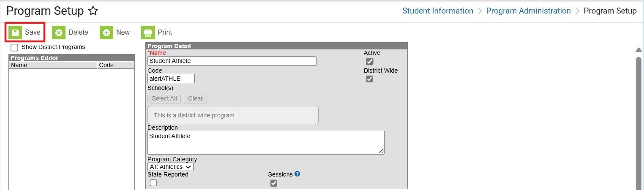Toggle the District Wide checkbox
Image resolution: width=644 pixels, height=190 pixels.
pos(370,79)
